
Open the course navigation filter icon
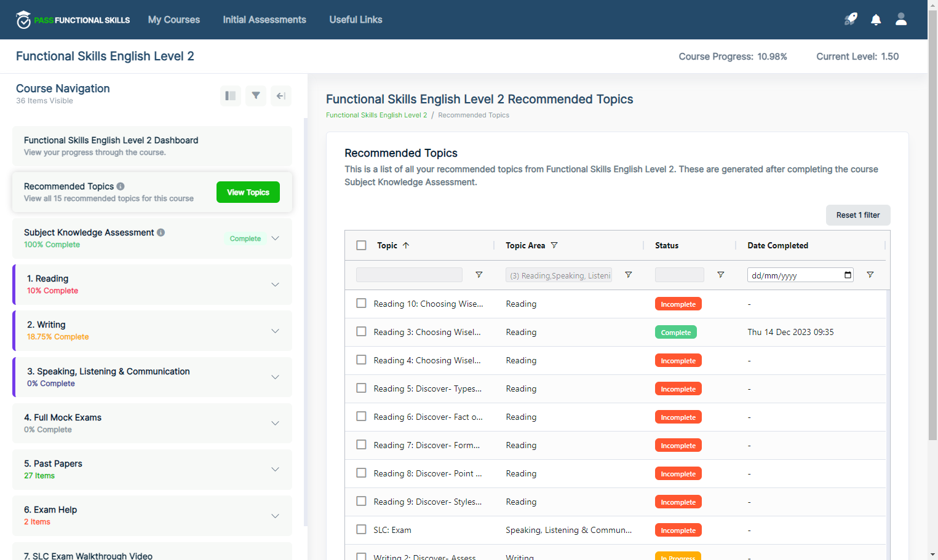point(256,96)
